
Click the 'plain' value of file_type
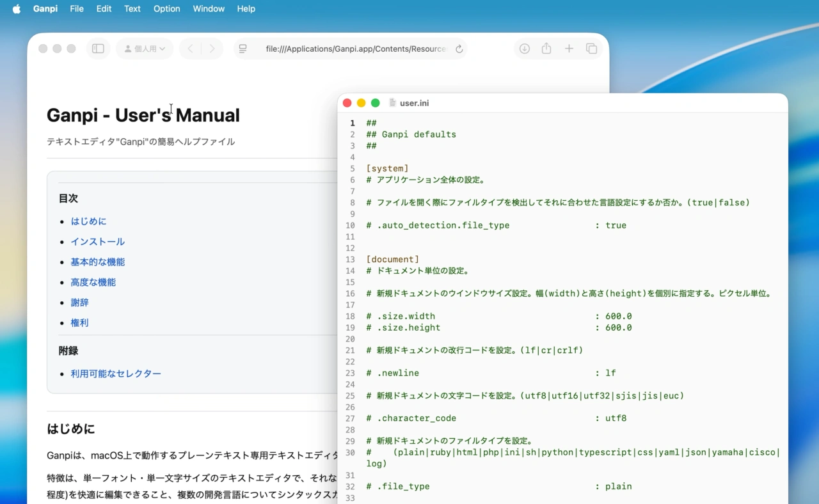coord(619,486)
